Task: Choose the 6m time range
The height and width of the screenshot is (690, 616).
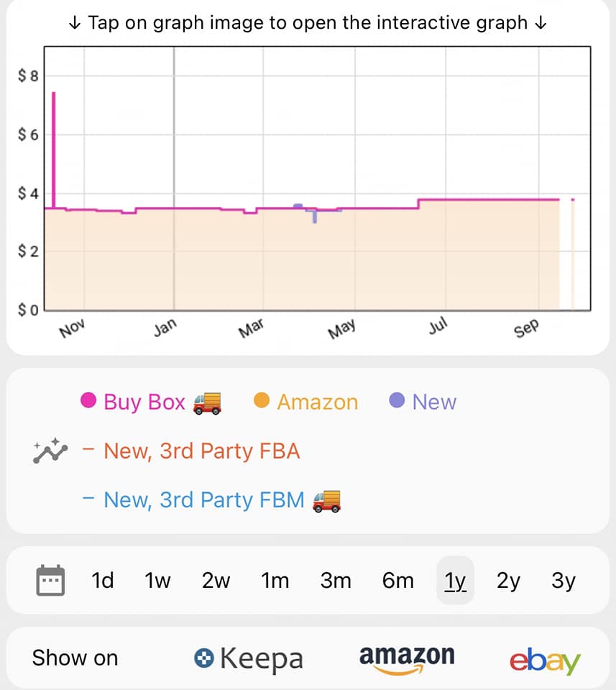Action: [397, 581]
